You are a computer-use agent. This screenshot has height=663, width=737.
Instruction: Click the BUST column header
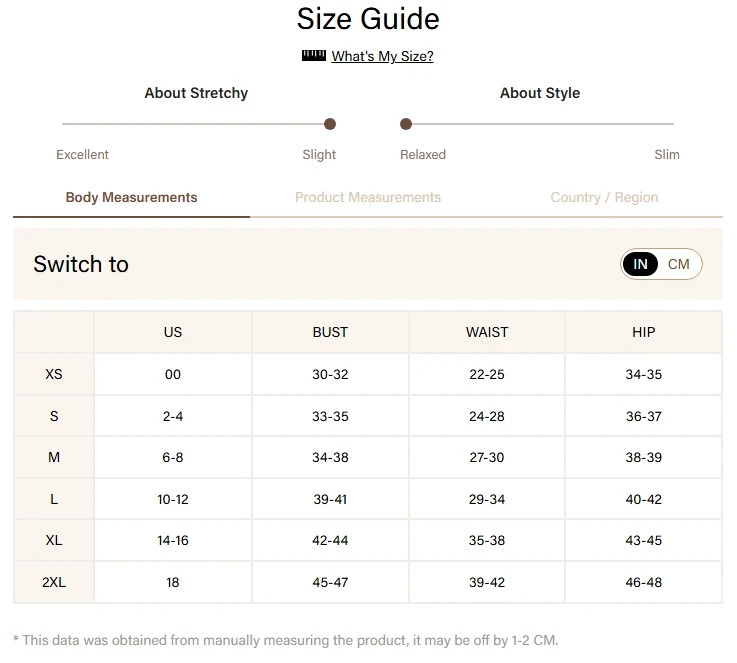pos(330,332)
